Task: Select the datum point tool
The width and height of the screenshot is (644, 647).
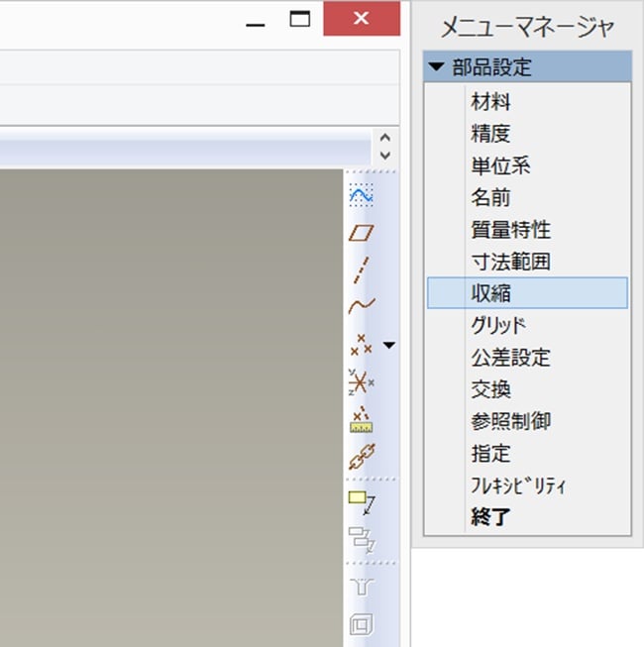Action: 361,344
